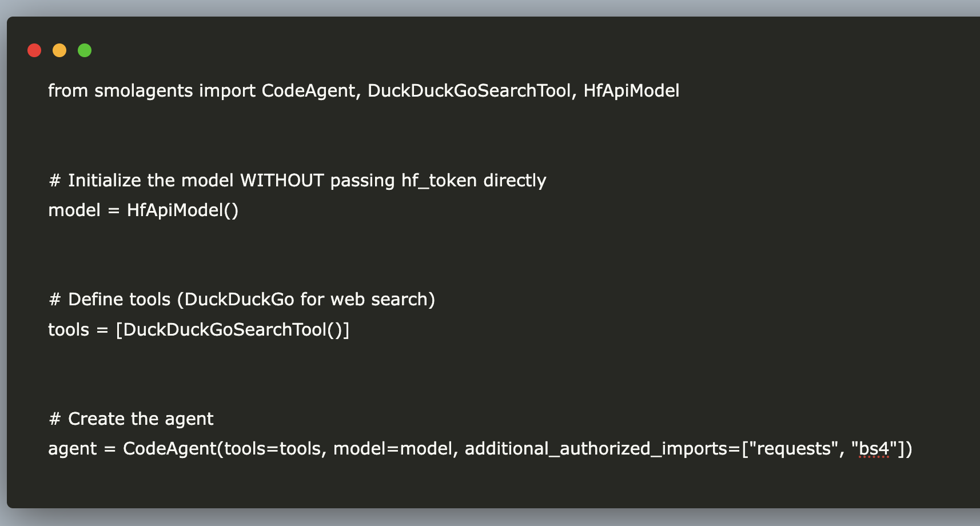
Task: Click "CodeAgent" in the import statement
Action: click(308, 91)
